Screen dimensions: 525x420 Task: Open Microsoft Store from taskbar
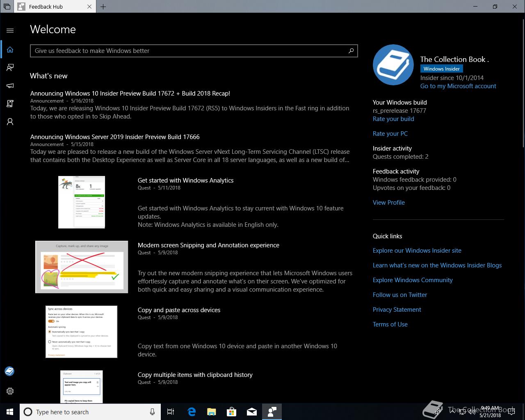(x=232, y=412)
